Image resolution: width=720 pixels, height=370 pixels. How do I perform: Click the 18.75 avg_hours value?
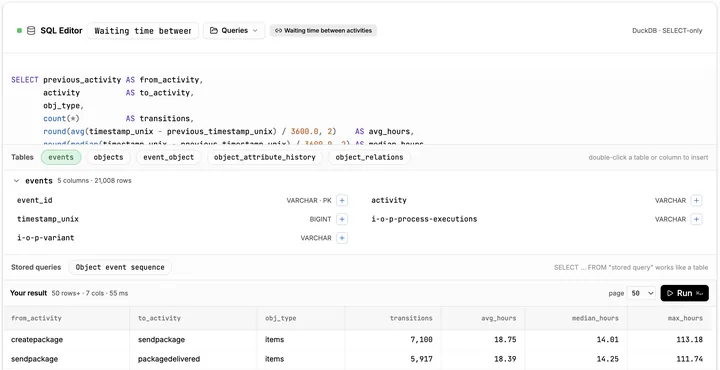pyautogui.click(x=506, y=340)
